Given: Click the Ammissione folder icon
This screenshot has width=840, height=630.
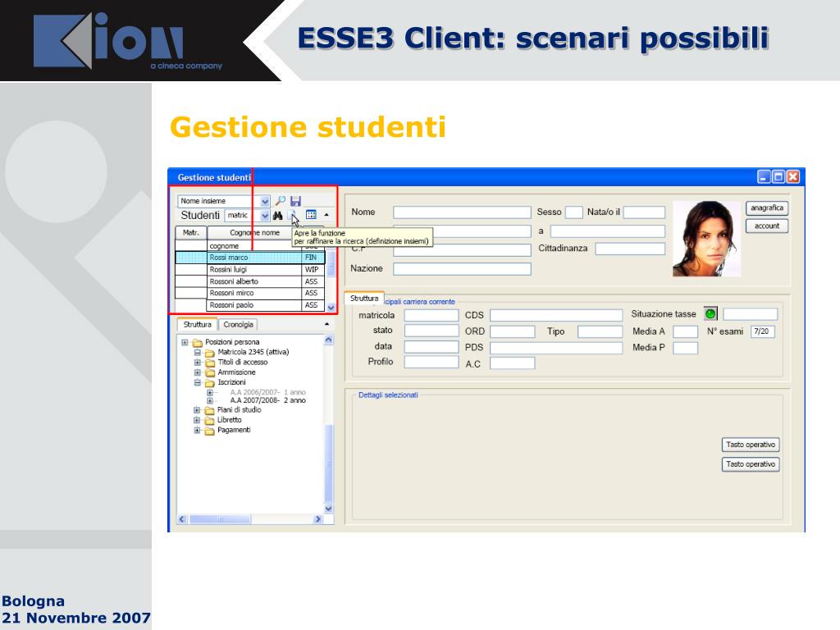Looking at the screenshot, I should tap(210, 372).
